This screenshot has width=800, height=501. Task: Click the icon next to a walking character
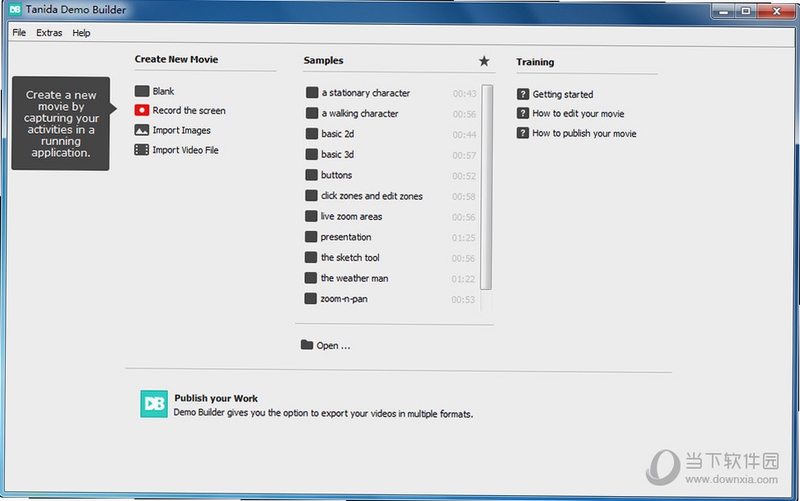312,113
